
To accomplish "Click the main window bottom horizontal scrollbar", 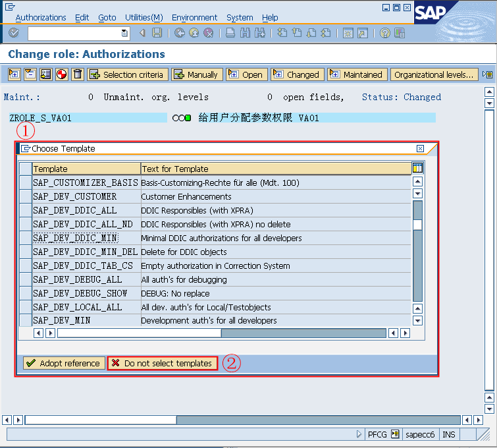I will [243, 420].
